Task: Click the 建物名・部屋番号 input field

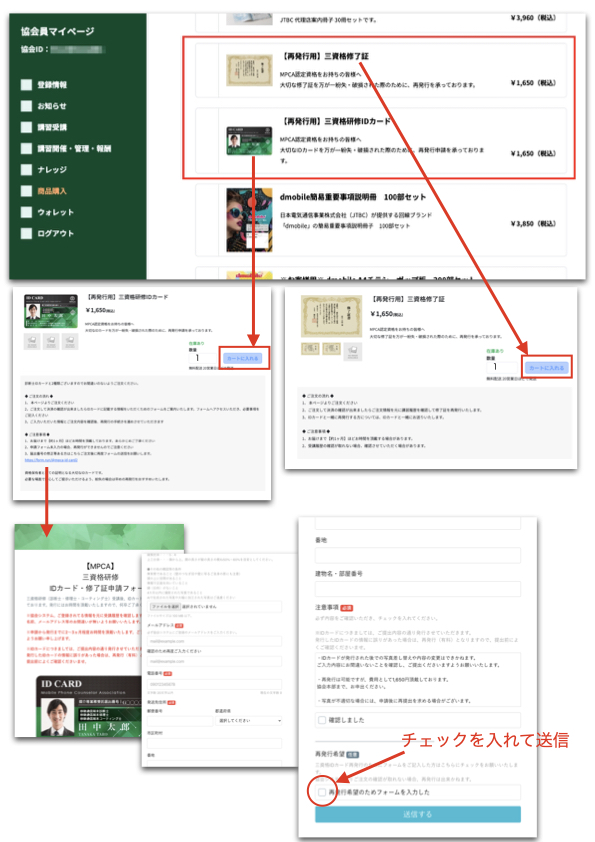Action: point(418,589)
